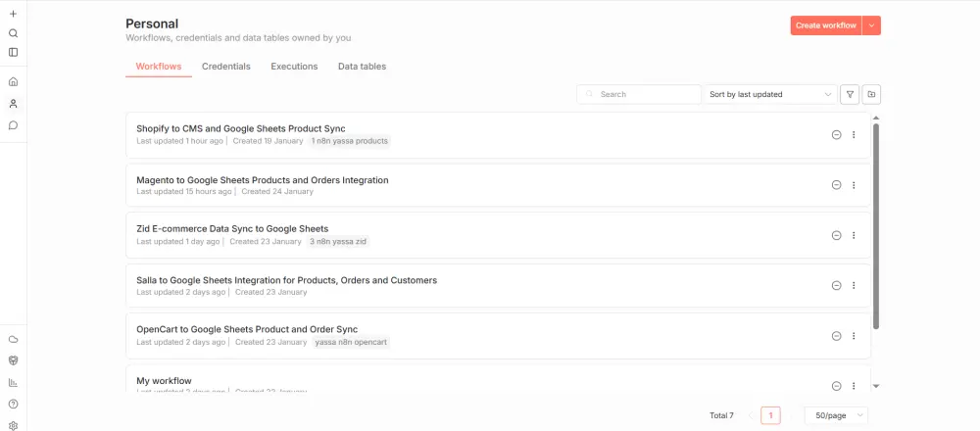This screenshot has width=980, height=431.
Task: Open the Insights bar chart icon
Action: [13, 382]
